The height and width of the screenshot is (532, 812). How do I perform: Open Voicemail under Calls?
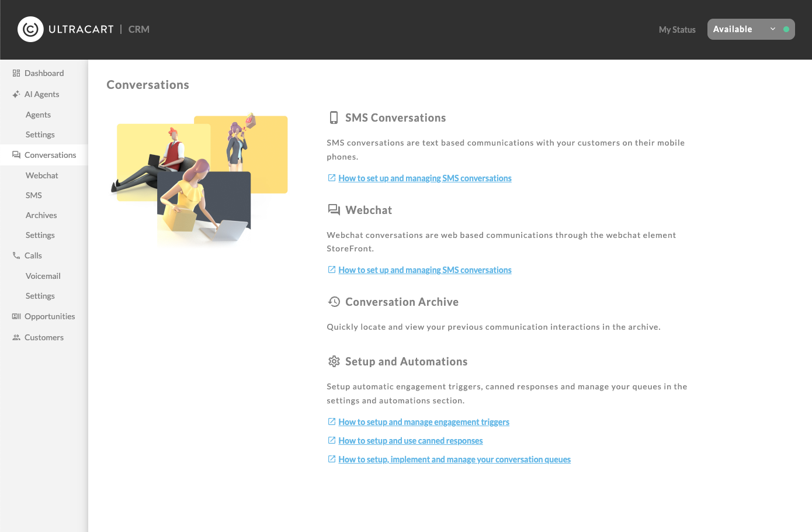click(43, 276)
